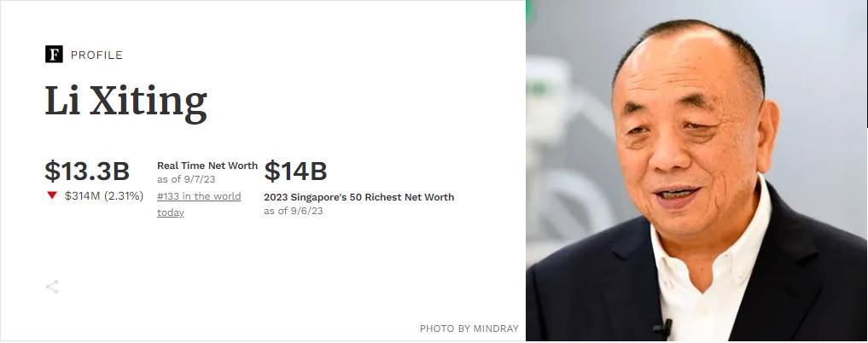This screenshot has width=868, height=343.
Task: Click the $314M (2.31%) change text
Action: pyautogui.click(x=104, y=196)
